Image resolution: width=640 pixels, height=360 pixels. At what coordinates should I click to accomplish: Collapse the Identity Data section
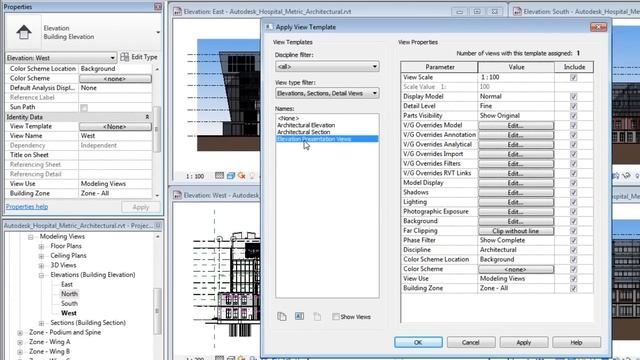147,117
